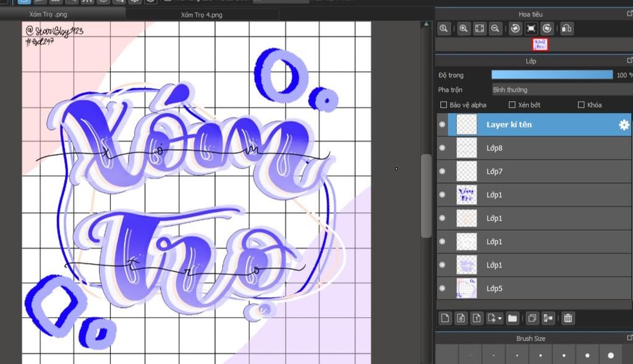Choose the largest Brush Size preset

pos(611,355)
